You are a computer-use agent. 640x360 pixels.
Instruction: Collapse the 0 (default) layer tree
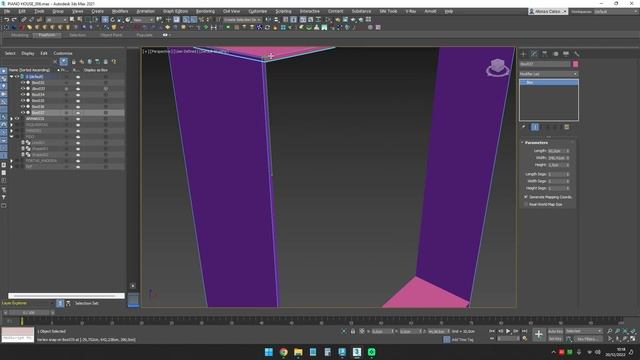coord(11,76)
